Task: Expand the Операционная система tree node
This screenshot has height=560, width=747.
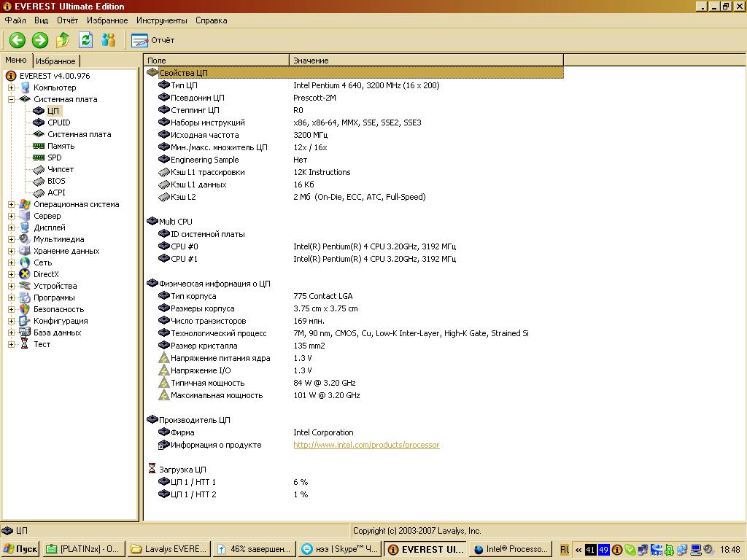Action: tap(11, 204)
